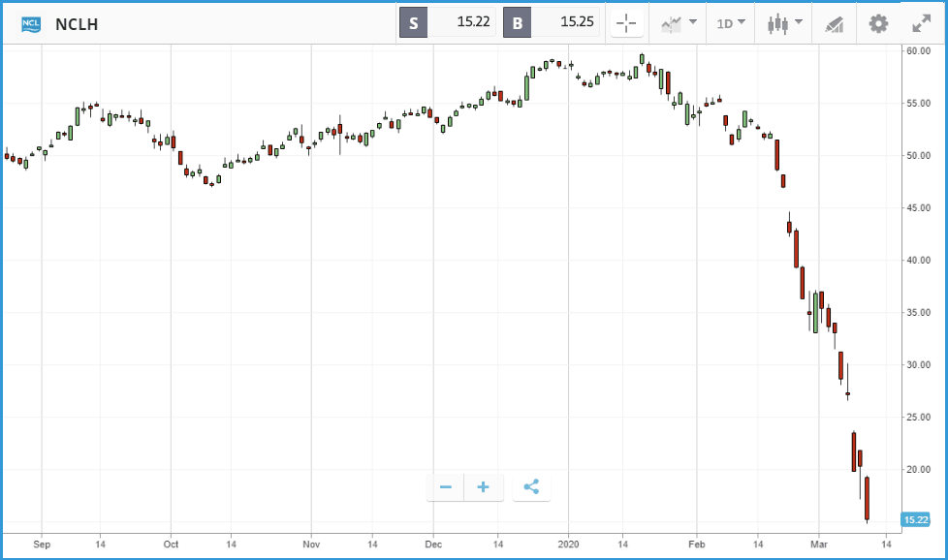
Task: Click the B buy button
Action: click(517, 22)
